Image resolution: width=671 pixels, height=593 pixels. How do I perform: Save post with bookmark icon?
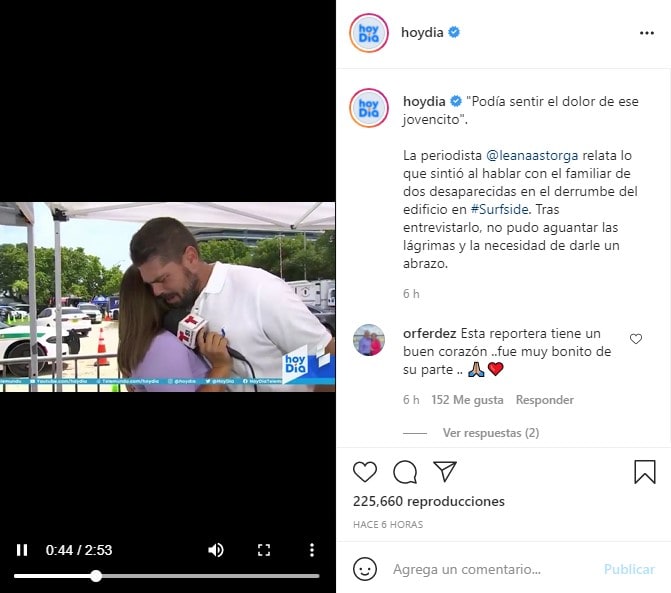coord(644,472)
